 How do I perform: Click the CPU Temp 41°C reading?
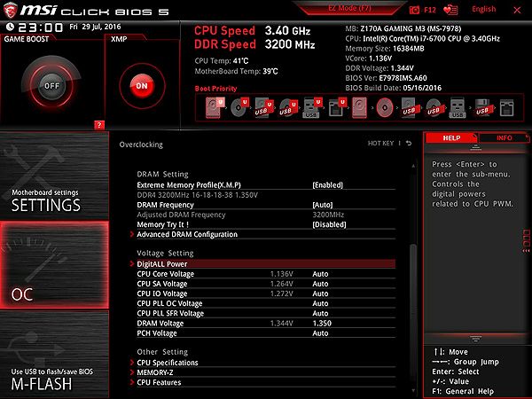pos(222,61)
